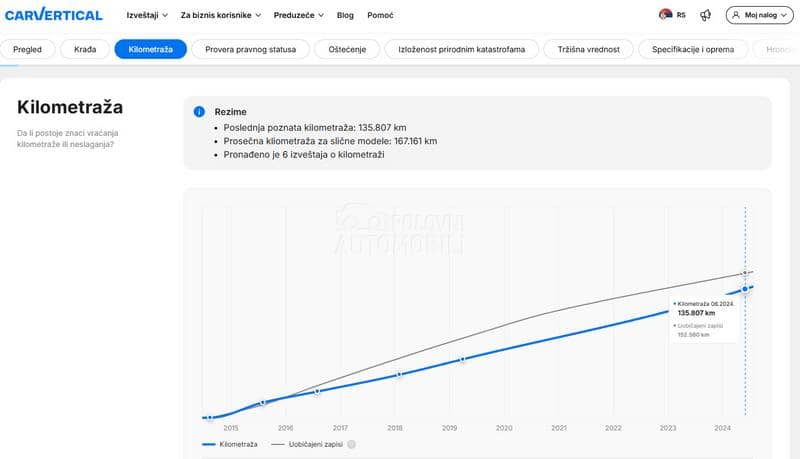Open the Moj nalog account dropdown
Viewport: 800px width, 459px height.
tap(761, 15)
